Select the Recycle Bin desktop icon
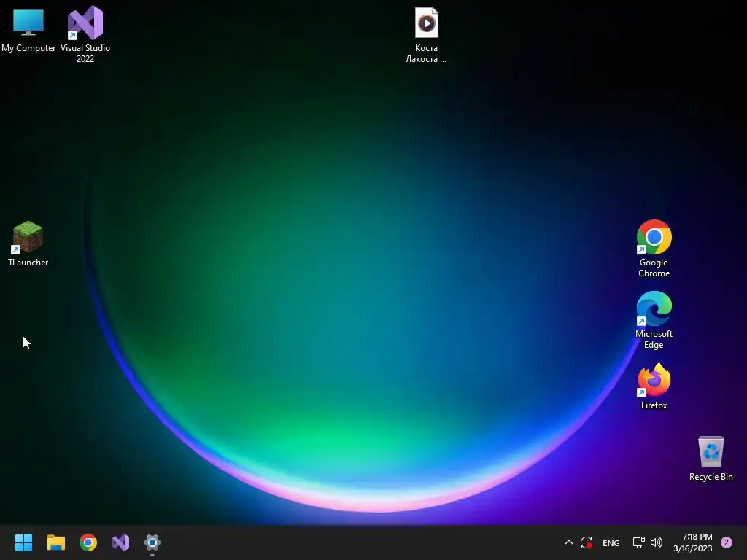This screenshot has width=747, height=560. click(711, 458)
